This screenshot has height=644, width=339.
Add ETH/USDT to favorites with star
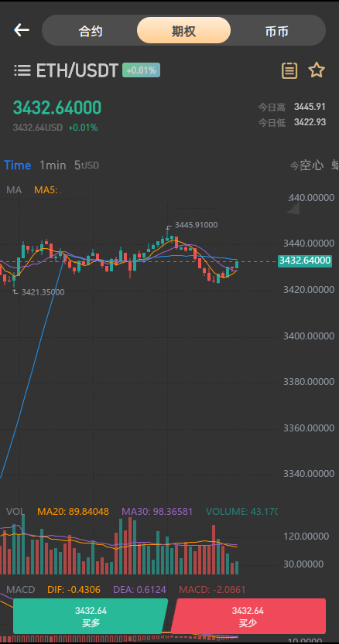coord(317,70)
